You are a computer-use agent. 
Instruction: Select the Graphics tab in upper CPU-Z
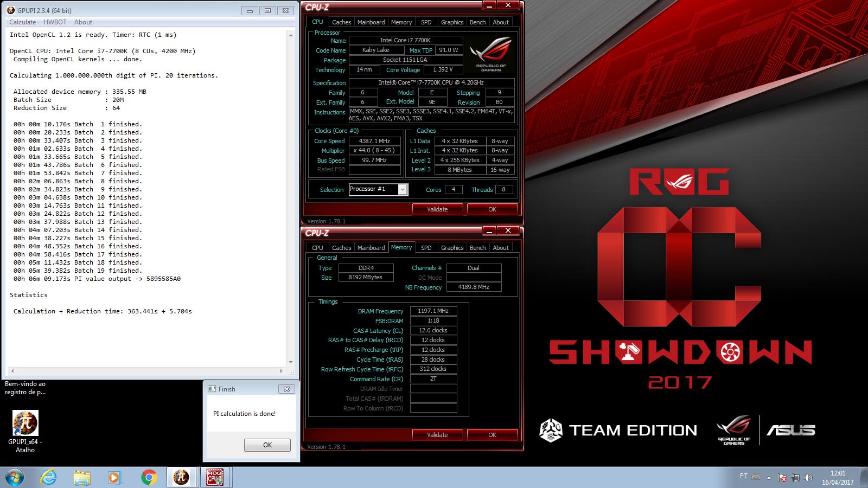452,22
